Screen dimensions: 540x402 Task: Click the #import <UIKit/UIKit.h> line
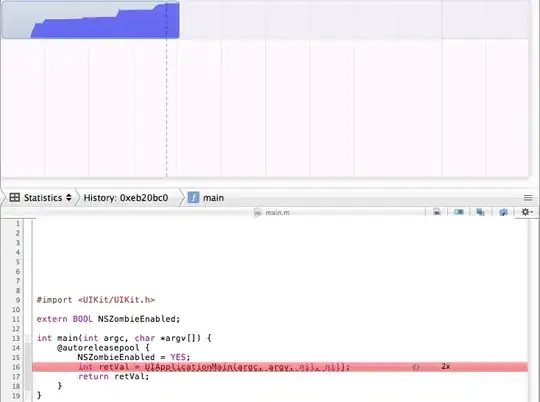click(96, 300)
